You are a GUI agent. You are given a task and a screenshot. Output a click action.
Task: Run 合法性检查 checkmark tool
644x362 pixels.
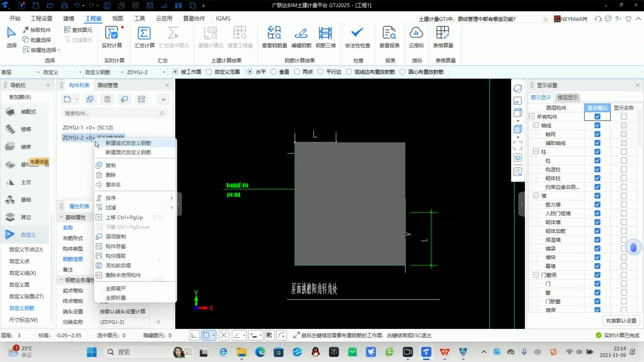pos(357,34)
